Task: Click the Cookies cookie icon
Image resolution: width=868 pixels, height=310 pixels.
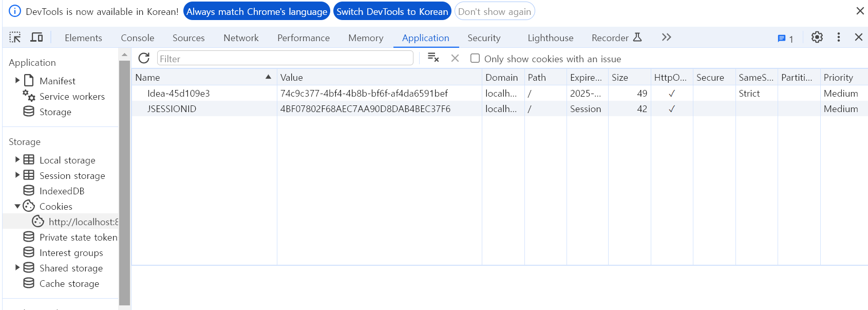Action: click(x=29, y=206)
